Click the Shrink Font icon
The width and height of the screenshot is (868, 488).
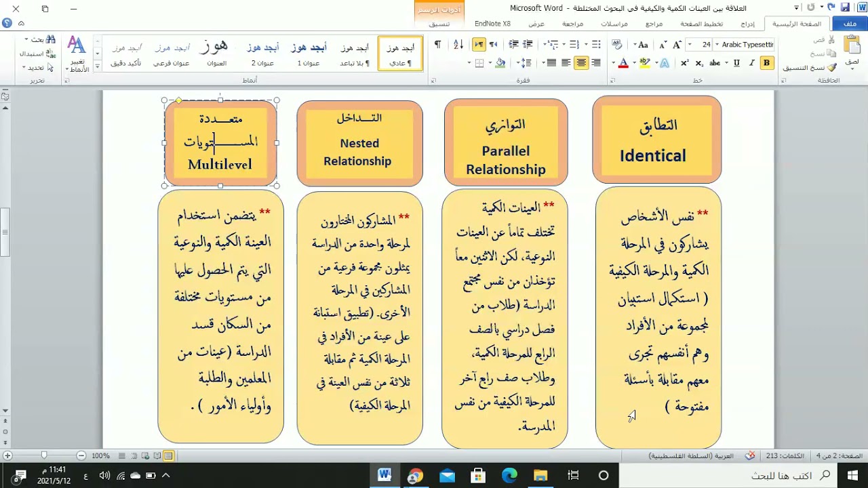point(663,45)
